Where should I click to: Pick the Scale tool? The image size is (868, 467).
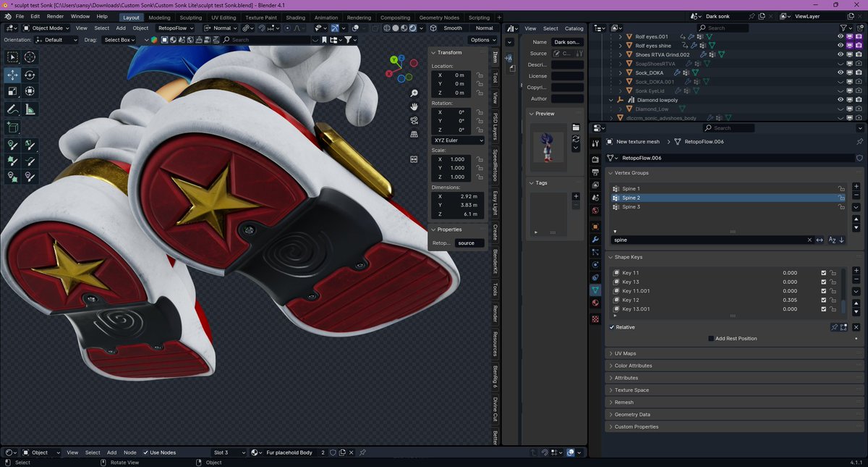(x=13, y=91)
